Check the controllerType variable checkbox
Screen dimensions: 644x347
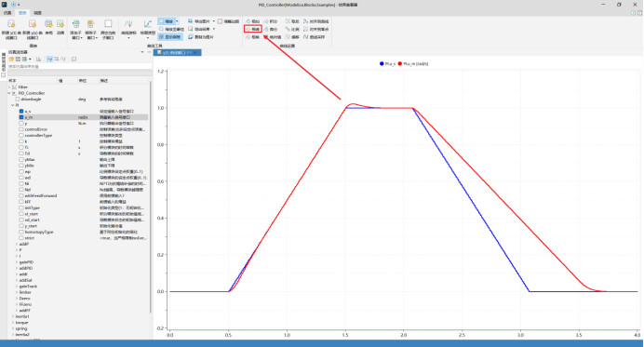point(21,136)
